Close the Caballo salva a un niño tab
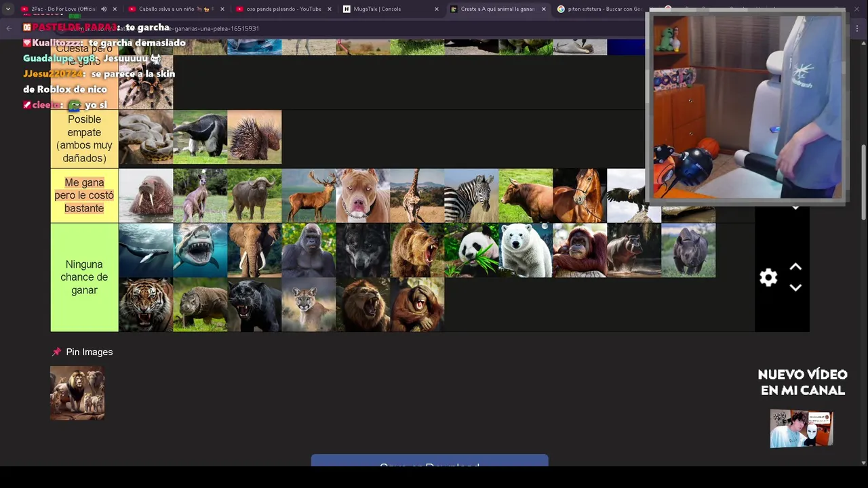The height and width of the screenshot is (488, 868). (222, 9)
